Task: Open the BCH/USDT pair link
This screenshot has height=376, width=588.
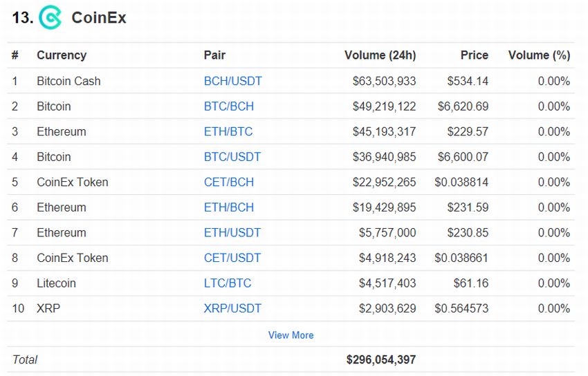Action: (233, 82)
